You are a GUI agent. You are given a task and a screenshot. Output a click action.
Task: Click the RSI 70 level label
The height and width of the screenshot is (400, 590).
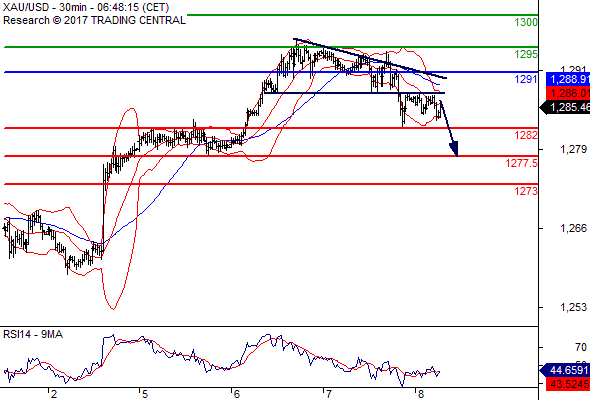pyautogui.click(x=581, y=347)
